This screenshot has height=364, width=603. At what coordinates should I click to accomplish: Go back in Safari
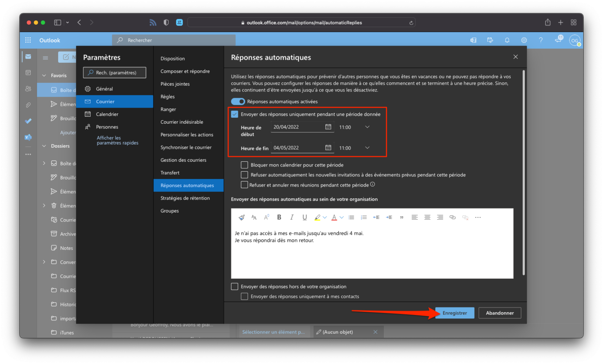coord(79,22)
